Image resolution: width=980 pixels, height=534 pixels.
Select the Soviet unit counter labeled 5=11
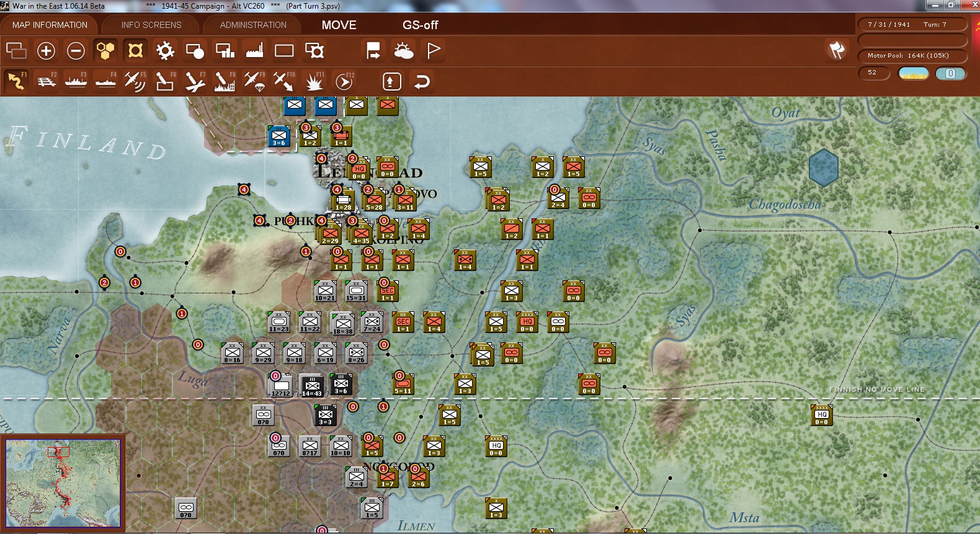[x=403, y=385]
